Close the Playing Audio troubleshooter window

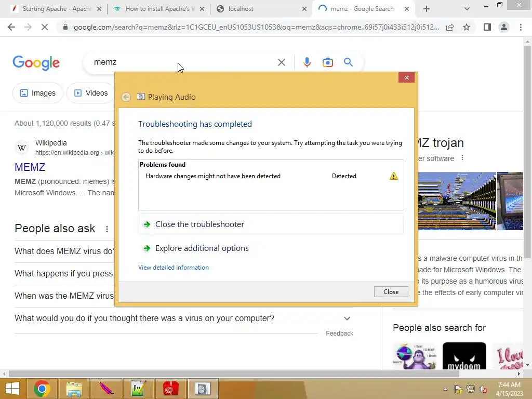click(x=406, y=78)
